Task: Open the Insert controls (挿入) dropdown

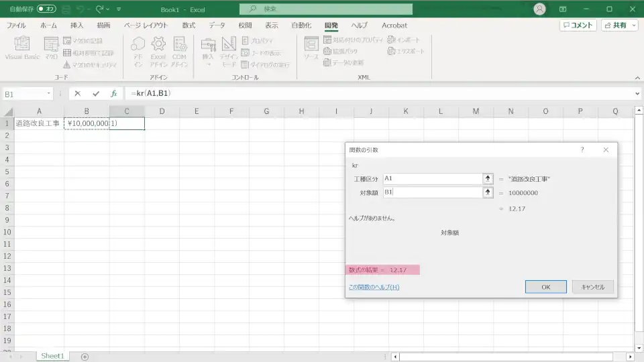Action: (x=208, y=52)
